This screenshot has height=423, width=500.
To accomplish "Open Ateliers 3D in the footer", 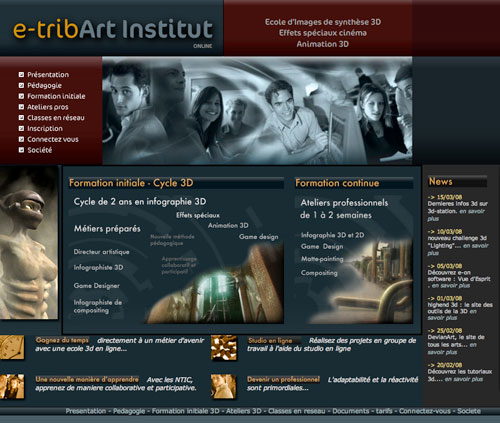I will click(243, 411).
